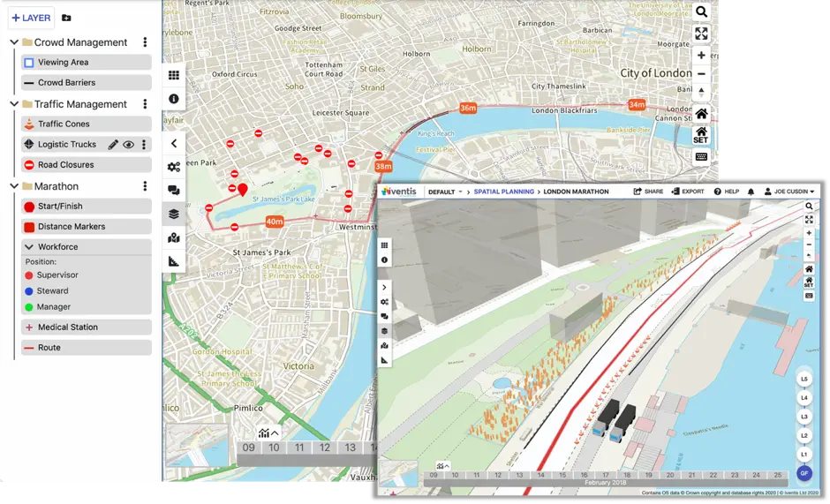
Task: Click search icon in 3D window
Action: coord(809,207)
